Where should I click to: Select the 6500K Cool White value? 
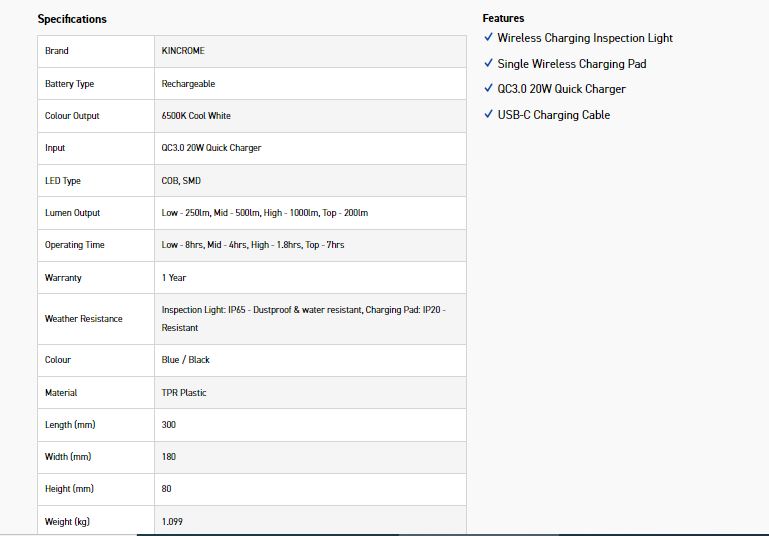[196, 116]
